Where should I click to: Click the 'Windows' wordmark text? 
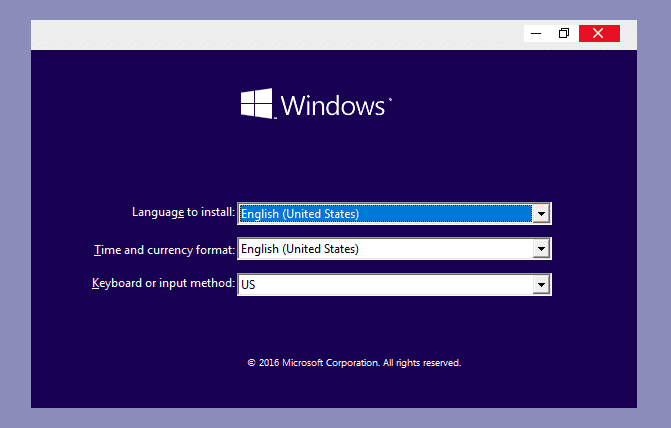point(333,106)
